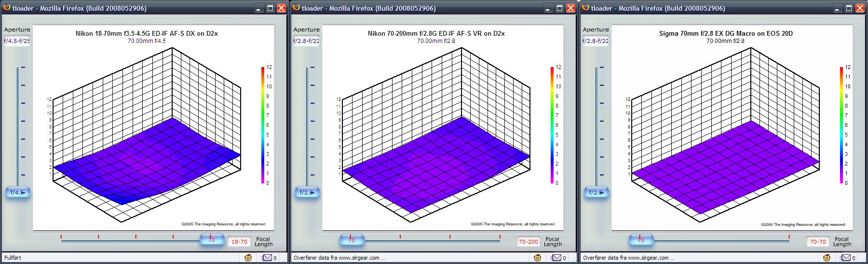The height and width of the screenshot is (264, 868).
Task: Click the rightmost focal length tick in Nikon 70-200mm window
Action: pos(500,236)
